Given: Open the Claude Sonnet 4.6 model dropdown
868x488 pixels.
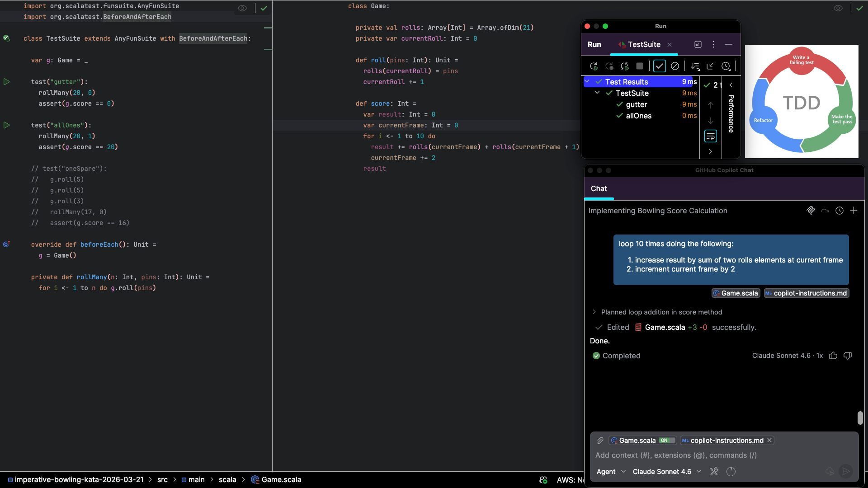Looking at the screenshot, I should tap(667, 472).
